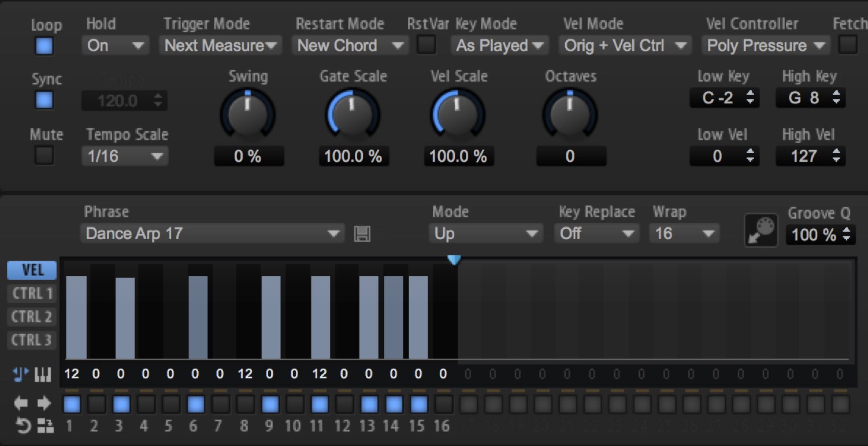Disable step 6 button
Screen dimensions: 868x446
pos(195,404)
